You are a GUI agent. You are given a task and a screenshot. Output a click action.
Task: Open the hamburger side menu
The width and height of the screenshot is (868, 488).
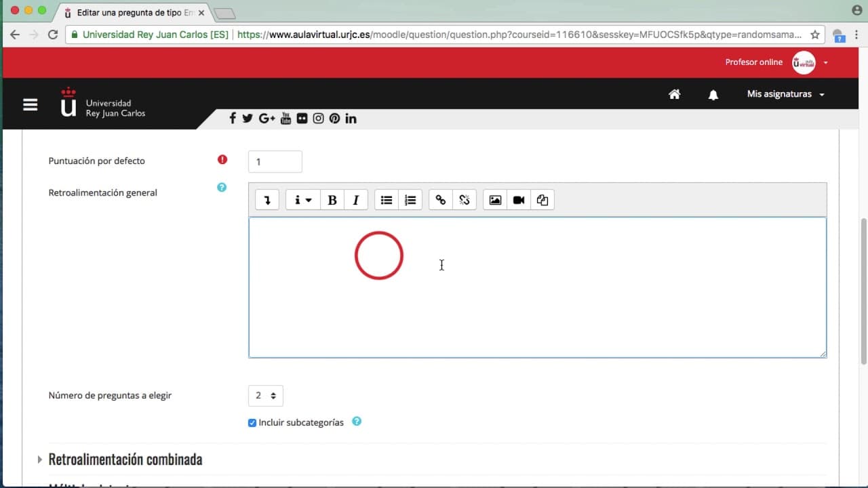[30, 104]
